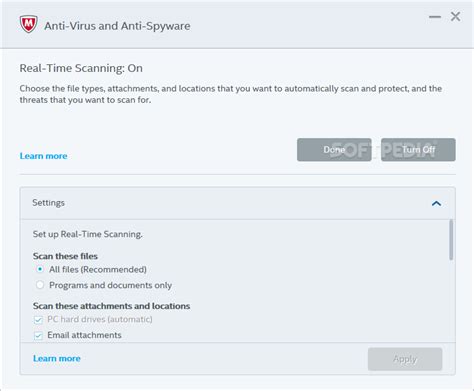Toggle the PC hard drives (automatic) checkbox

38,320
